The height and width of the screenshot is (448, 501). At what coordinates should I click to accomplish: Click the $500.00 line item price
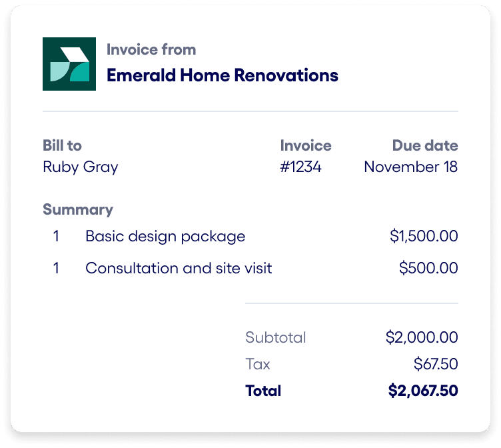click(x=428, y=268)
